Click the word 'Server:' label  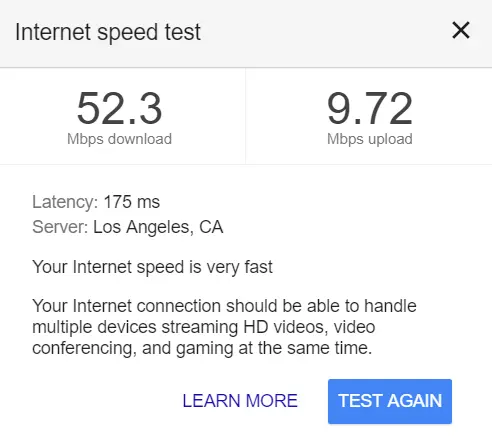60,227
